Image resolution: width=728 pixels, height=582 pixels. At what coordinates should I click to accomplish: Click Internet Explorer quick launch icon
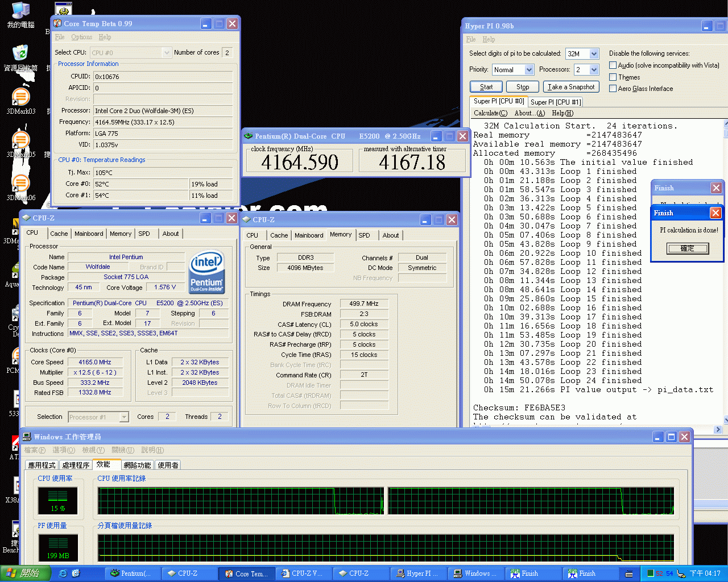pos(63,573)
